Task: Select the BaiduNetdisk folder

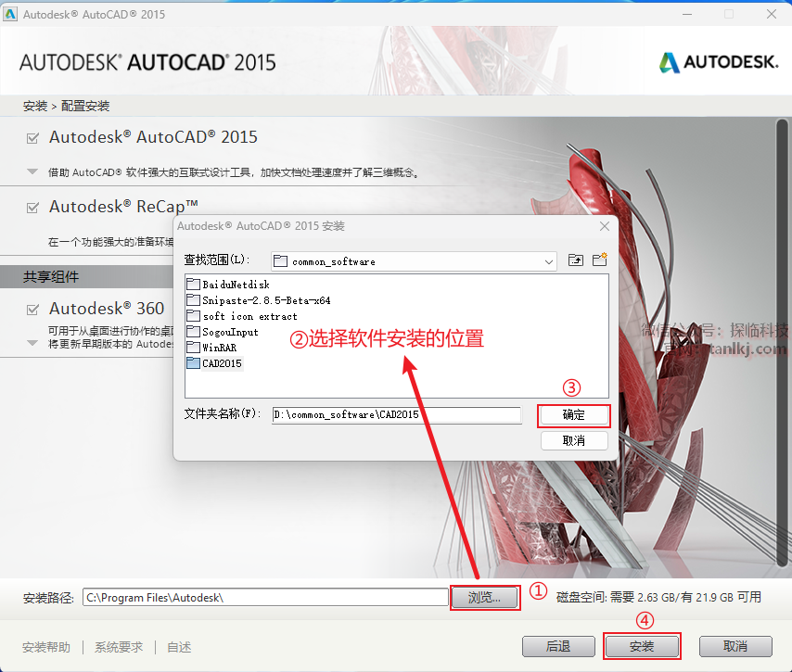Action: pyautogui.click(x=228, y=285)
